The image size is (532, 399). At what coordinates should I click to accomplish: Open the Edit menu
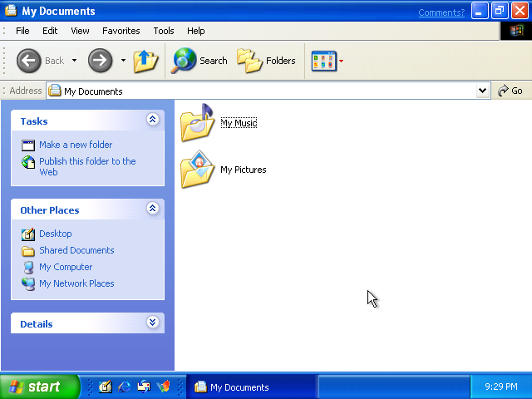pos(50,31)
